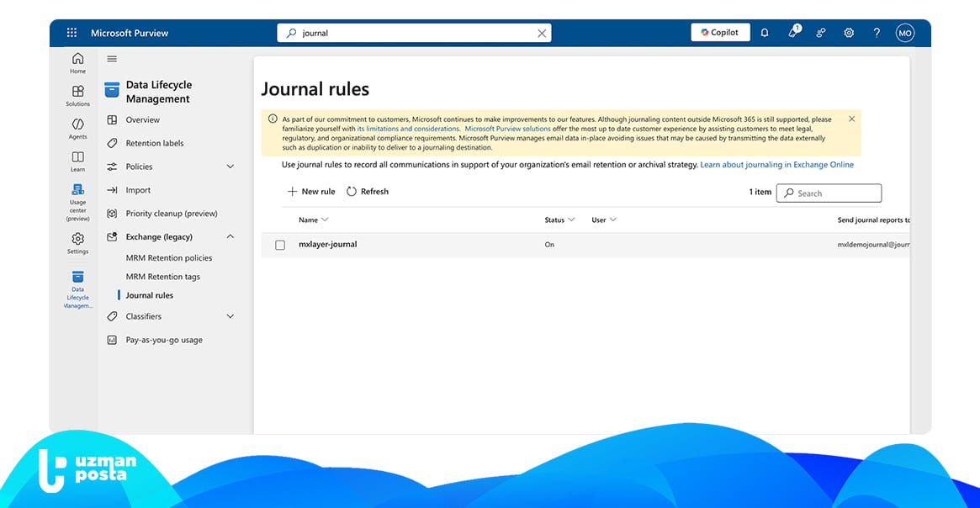
Task: Open Settings gear in top bar
Action: [x=849, y=33]
